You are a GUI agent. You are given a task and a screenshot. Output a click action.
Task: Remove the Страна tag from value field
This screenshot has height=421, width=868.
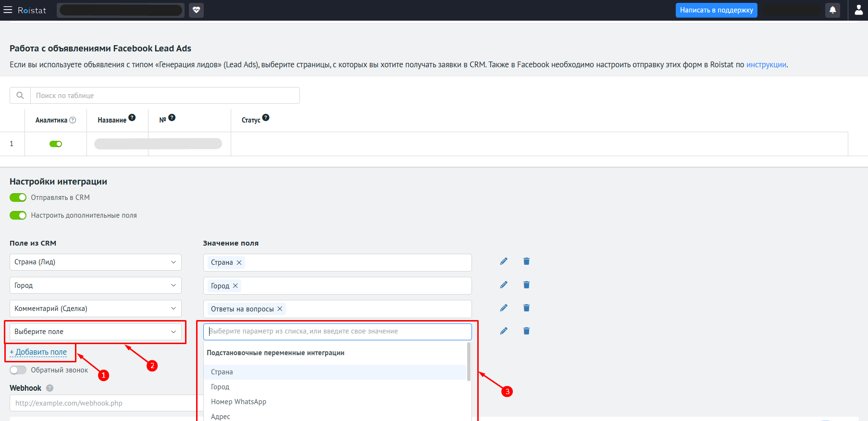coord(239,263)
